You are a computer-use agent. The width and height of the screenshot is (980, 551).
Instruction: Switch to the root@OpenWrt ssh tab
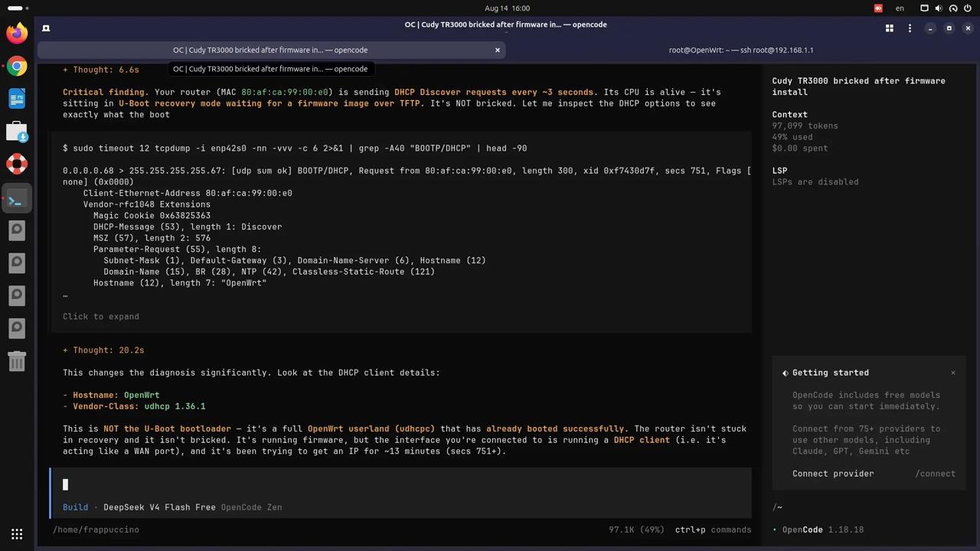click(741, 50)
